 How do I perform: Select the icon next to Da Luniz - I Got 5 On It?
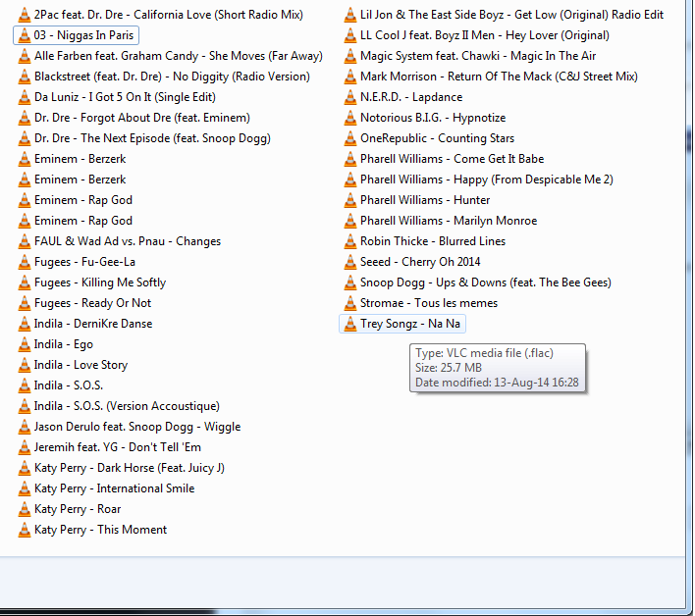coord(25,97)
